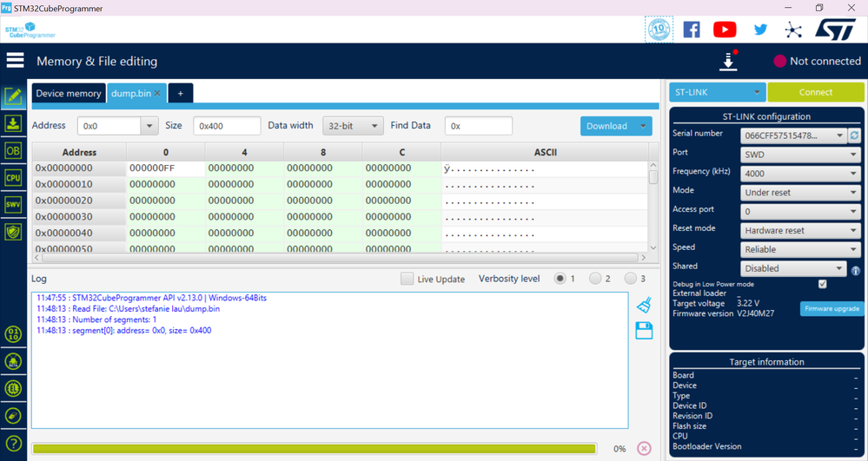The height and width of the screenshot is (461, 868).
Task: Open the Serial number dropdown
Action: (793, 135)
